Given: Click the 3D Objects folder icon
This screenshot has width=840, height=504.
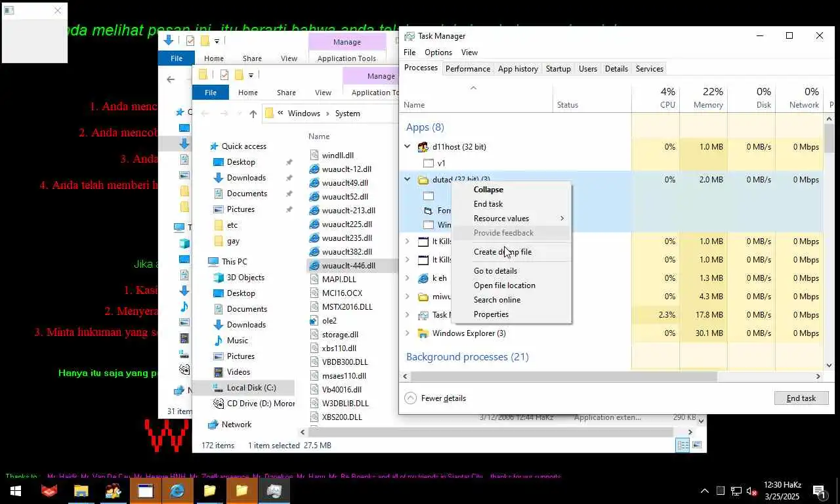Looking at the screenshot, I should point(219,278).
